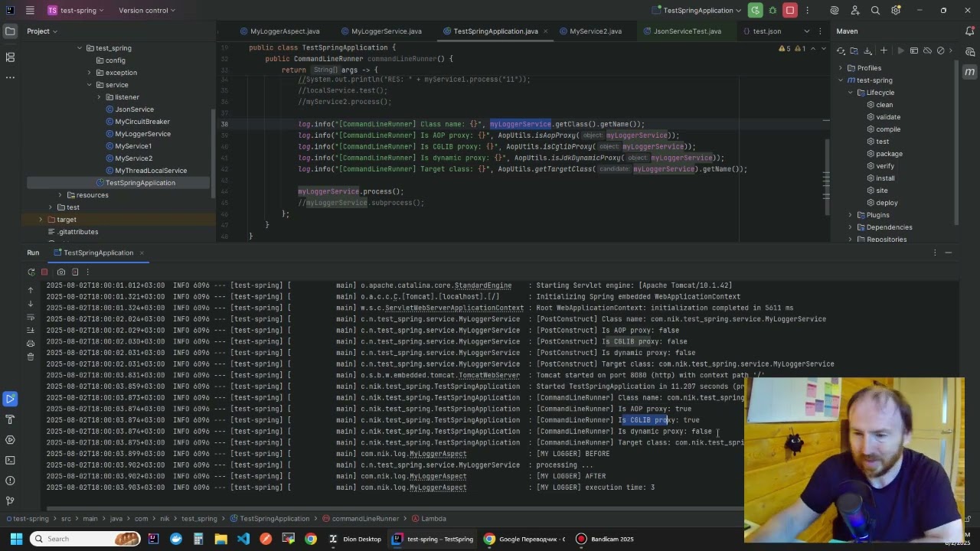Switch to test.json tab

pos(761,31)
